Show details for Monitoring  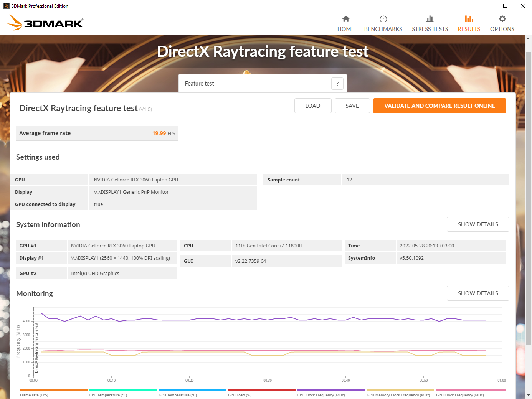478,293
